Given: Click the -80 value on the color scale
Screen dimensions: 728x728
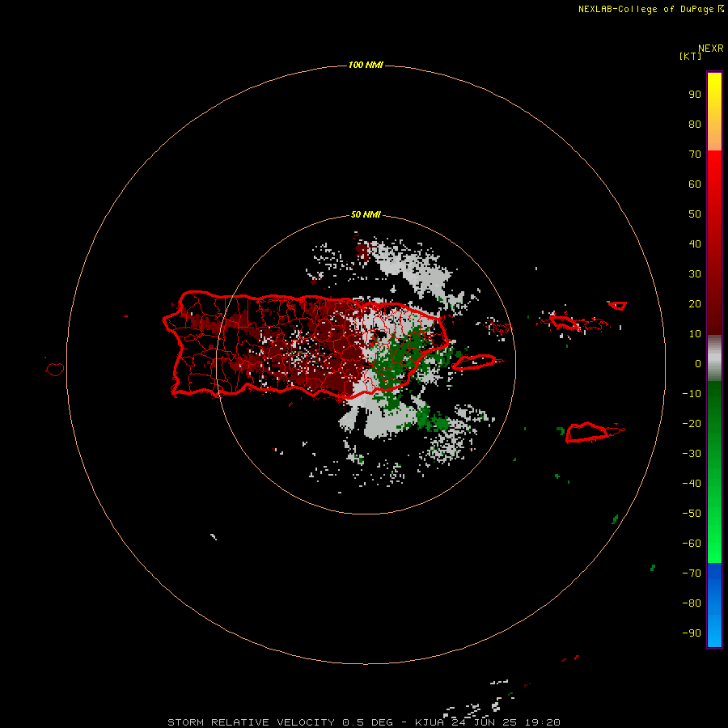Looking at the screenshot, I should (692, 603).
